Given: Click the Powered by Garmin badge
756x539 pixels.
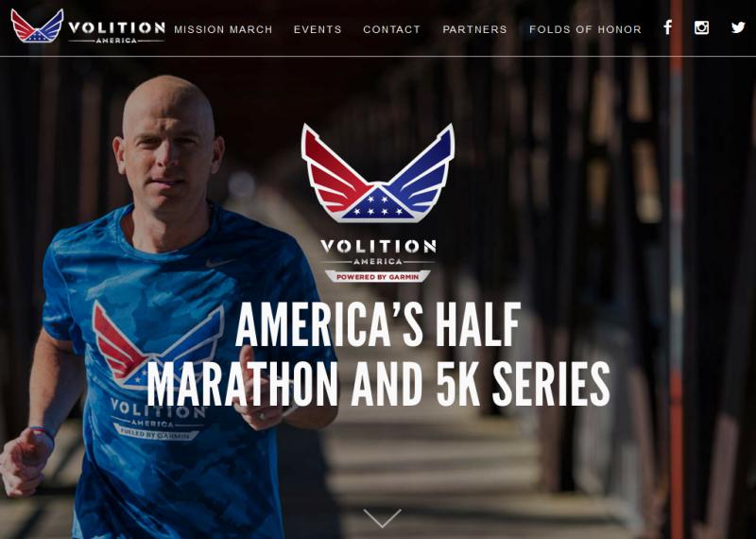Looking at the screenshot, I should (377, 277).
